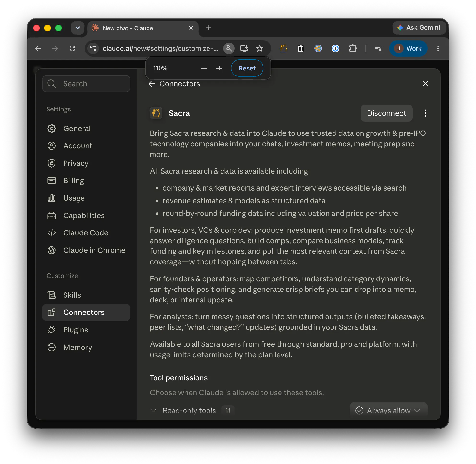476x464 pixels.
Task: Open Usage settings
Action: 86,198
